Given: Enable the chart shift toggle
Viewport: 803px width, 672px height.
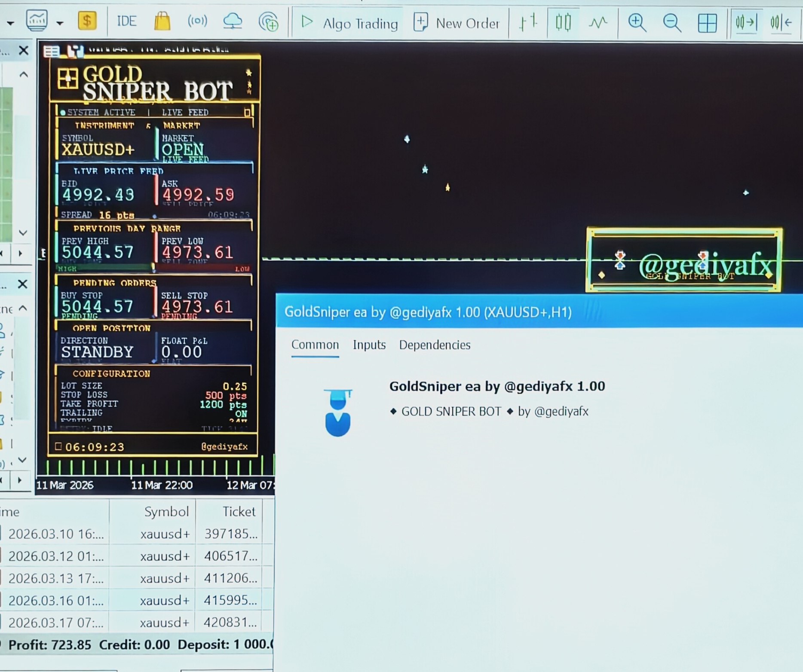Looking at the screenshot, I should click(781, 22).
